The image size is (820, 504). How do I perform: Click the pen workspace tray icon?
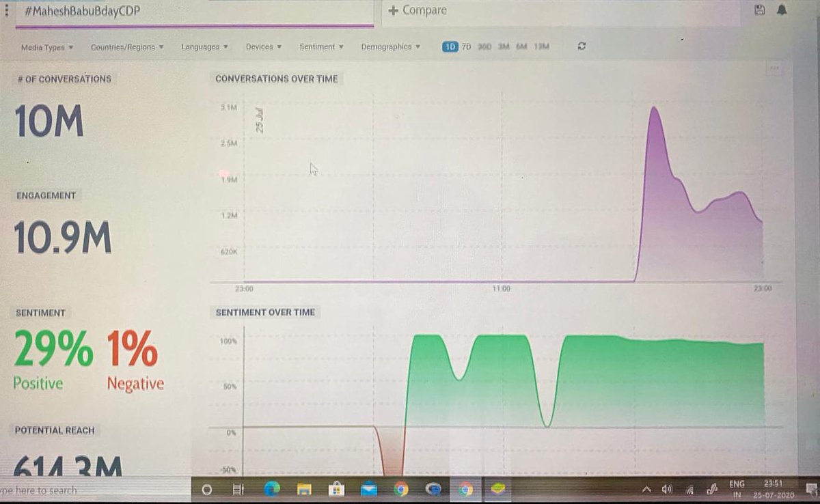(x=712, y=489)
